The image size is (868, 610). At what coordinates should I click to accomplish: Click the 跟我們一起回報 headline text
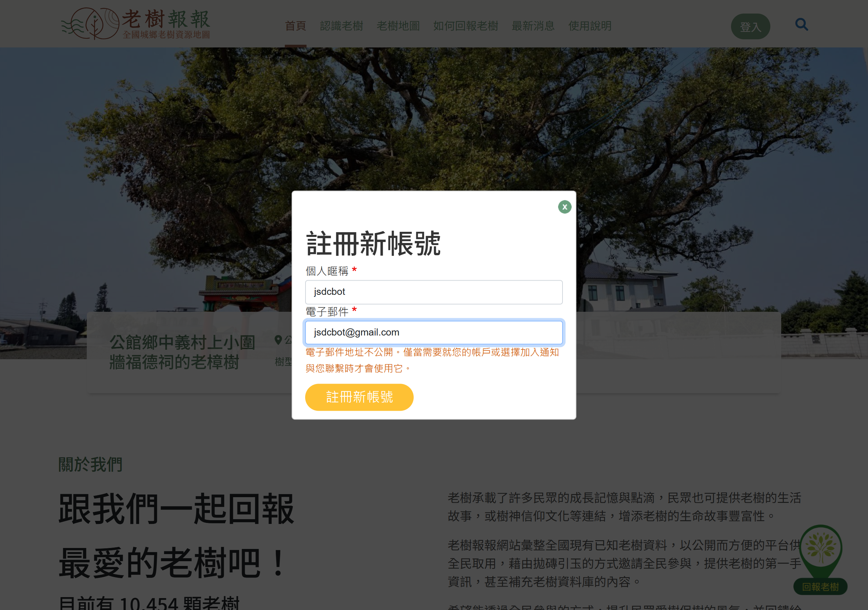(176, 509)
